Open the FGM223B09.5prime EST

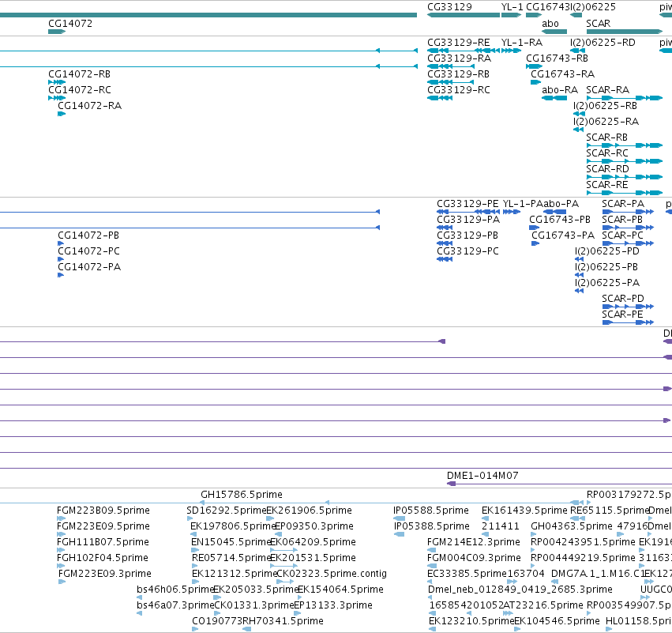coord(103,511)
